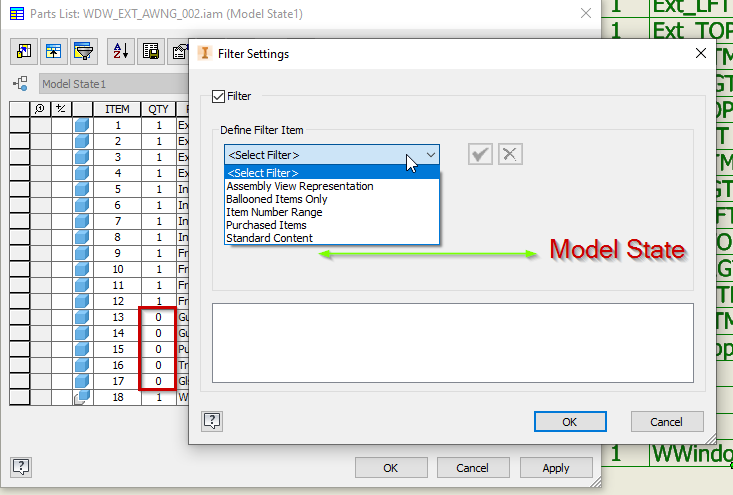Open the Select Filter dropdown arrow
Image resolution: width=733 pixels, height=495 pixels.
tap(431, 155)
